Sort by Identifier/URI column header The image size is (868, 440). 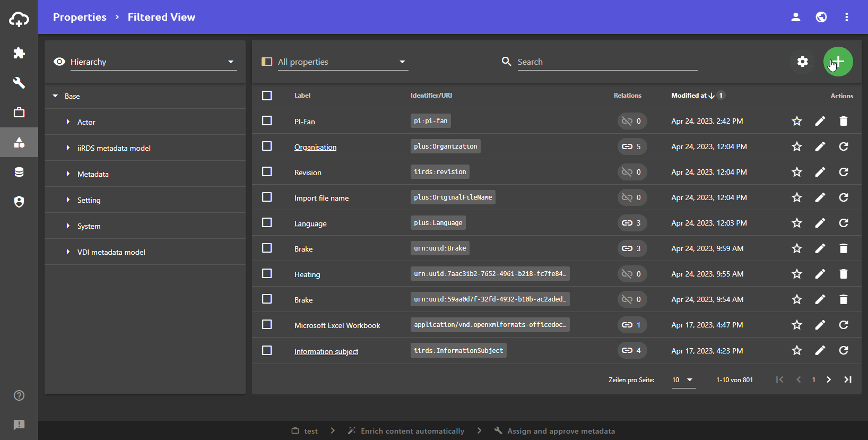click(431, 96)
